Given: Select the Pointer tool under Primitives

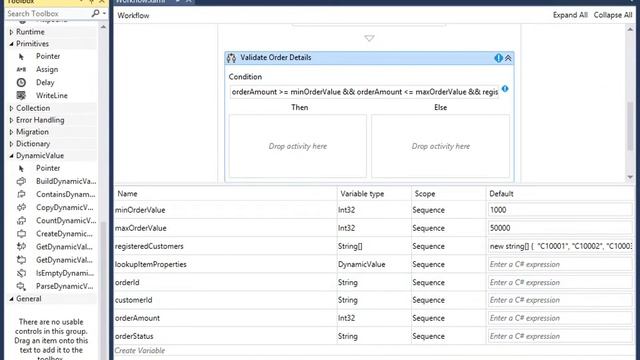Looking at the screenshot, I should click(21, 57).
